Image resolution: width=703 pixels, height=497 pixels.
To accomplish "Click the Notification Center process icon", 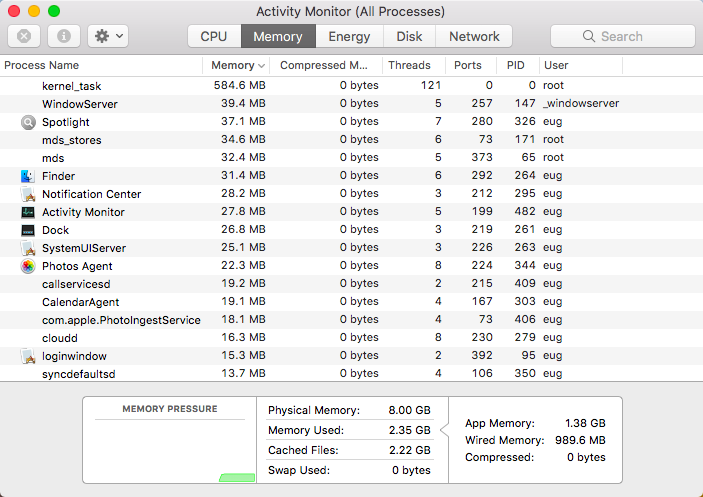I will coord(28,194).
